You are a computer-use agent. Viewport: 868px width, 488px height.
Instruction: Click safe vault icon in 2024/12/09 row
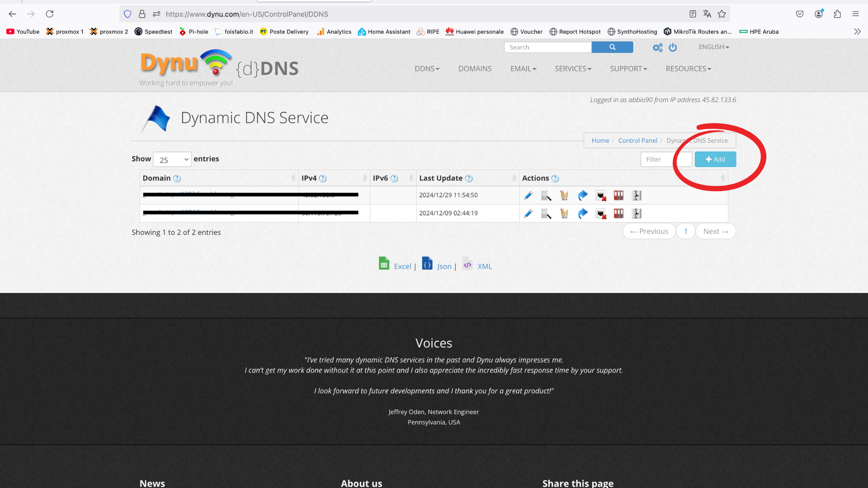coord(637,213)
